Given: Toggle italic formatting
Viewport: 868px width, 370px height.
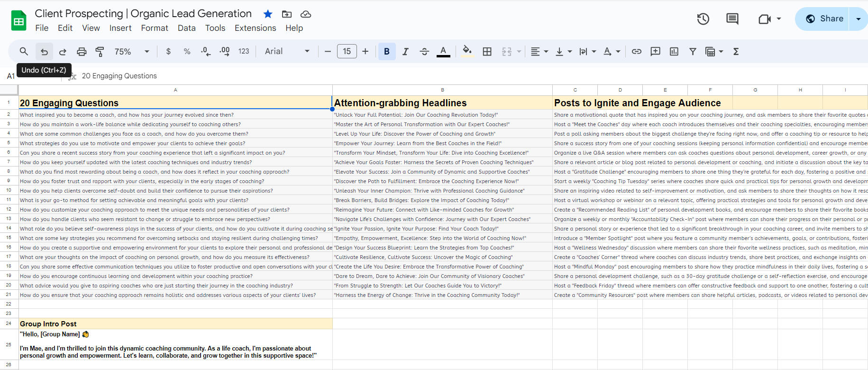Looking at the screenshot, I should click(405, 51).
